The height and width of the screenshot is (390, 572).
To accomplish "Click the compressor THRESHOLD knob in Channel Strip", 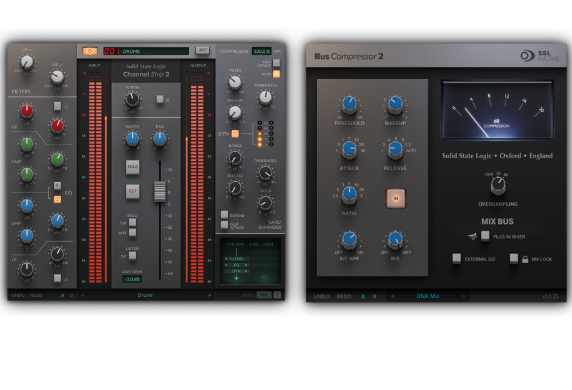I will click(x=265, y=97).
